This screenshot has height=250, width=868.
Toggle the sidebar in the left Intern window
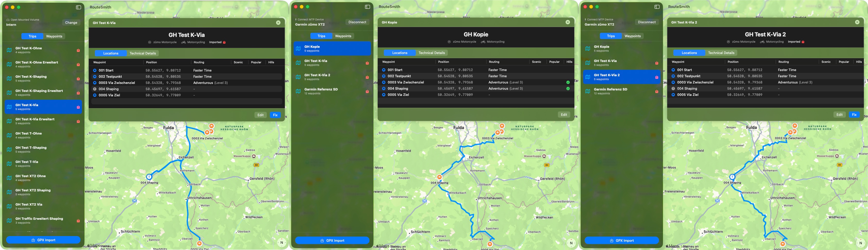coord(79,7)
